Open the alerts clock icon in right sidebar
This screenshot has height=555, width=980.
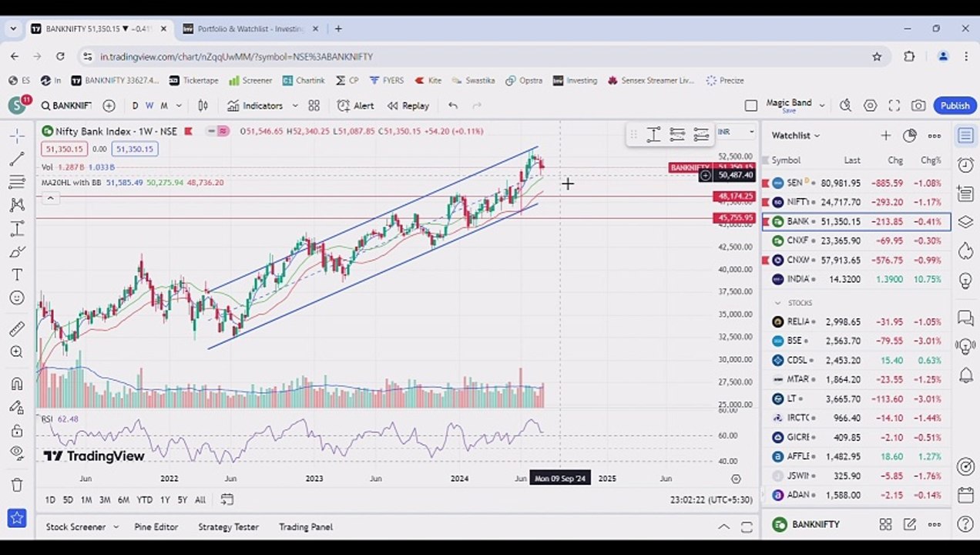pyautogui.click(x=965, y=164)
